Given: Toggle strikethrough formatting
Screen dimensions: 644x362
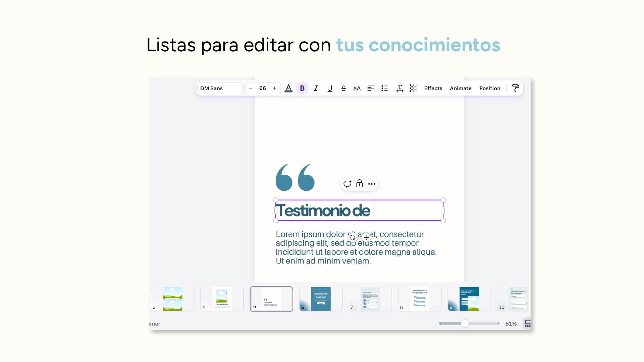Looking at the screenshot, I should coord(343,88).
